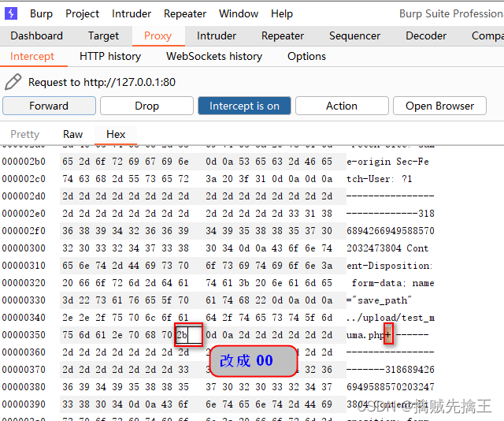The image size is (504, 421).
Task: Open the Burp menu
Action: click(x=41, y=14)
